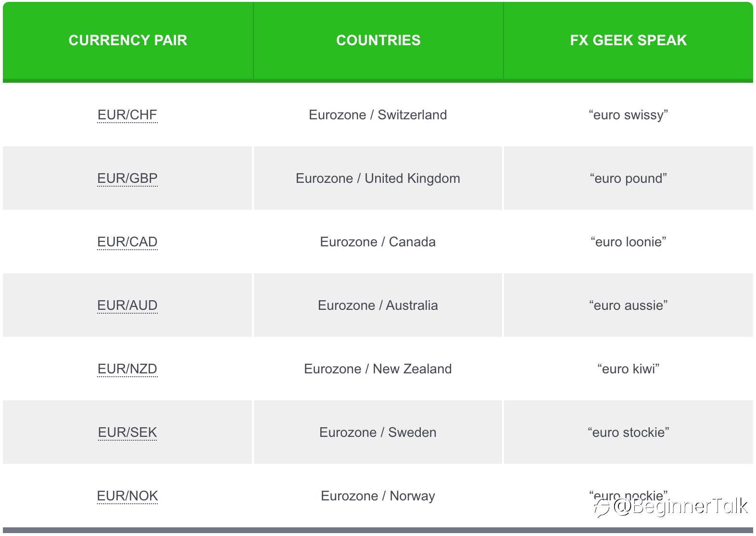Open the EUR/NOK link
This screenshot has width=756, height=536.
127,496
